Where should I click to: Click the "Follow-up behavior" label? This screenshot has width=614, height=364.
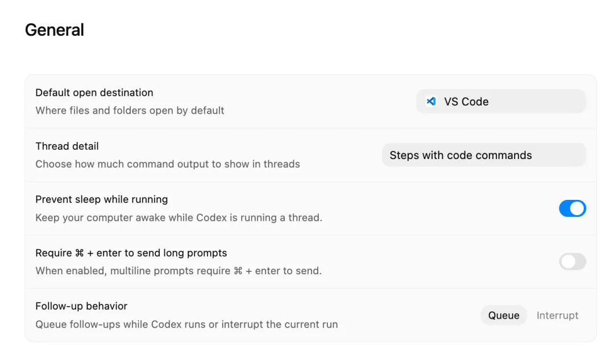[81, 306]
